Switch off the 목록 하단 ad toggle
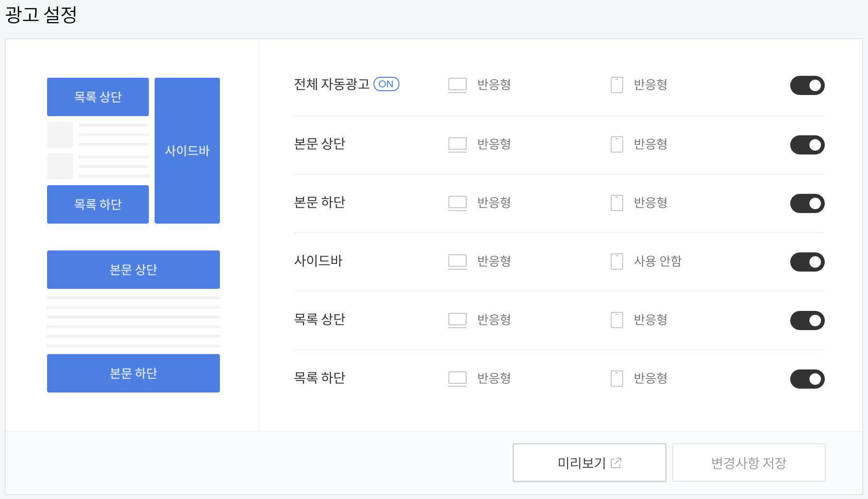Screen dimensions: 868x499 coord(808,379)
